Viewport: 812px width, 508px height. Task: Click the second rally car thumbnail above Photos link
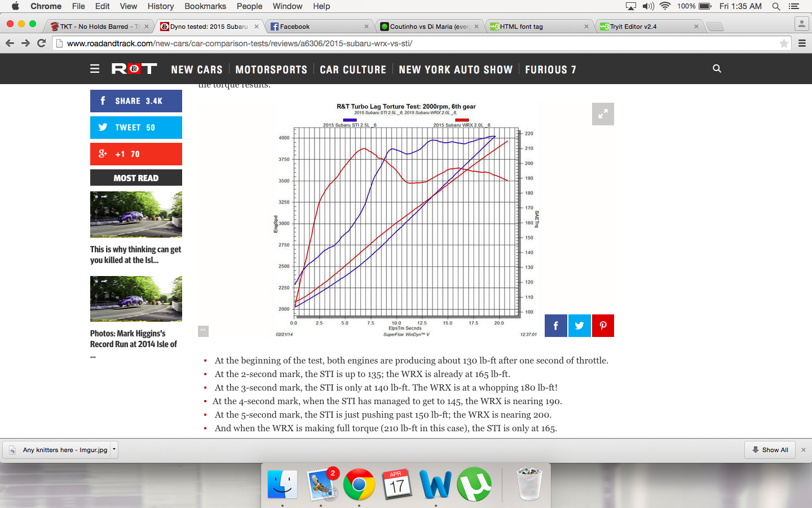coord(136,299)
